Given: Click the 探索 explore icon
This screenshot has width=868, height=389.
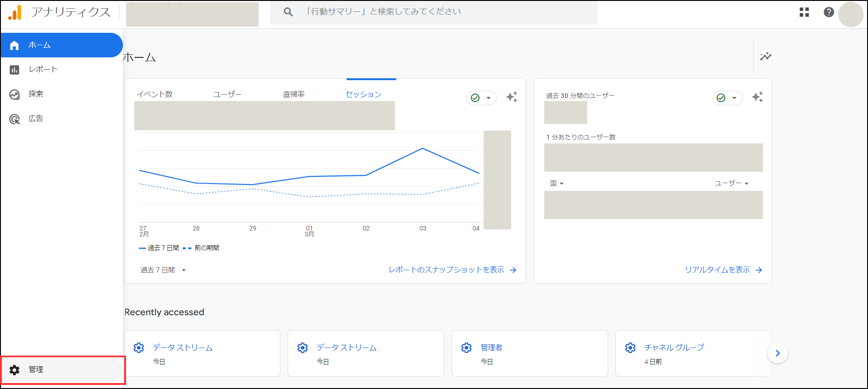Looking at the screenshot, I should pos(15,94).
